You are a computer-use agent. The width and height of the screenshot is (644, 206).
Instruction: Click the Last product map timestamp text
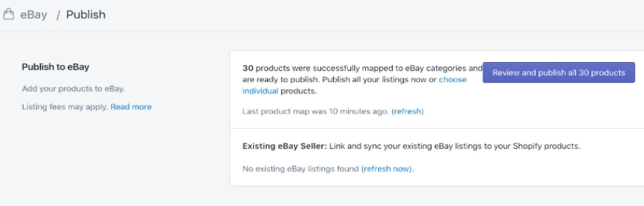tap(316, 111)
